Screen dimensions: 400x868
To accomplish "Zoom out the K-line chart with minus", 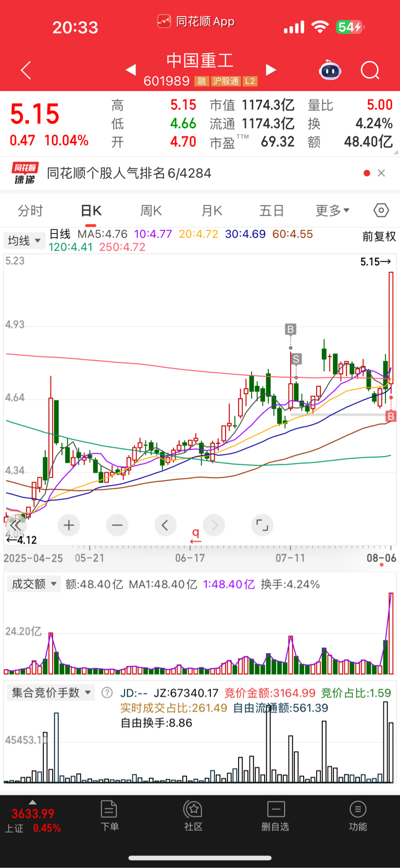I will coord(117,525).
